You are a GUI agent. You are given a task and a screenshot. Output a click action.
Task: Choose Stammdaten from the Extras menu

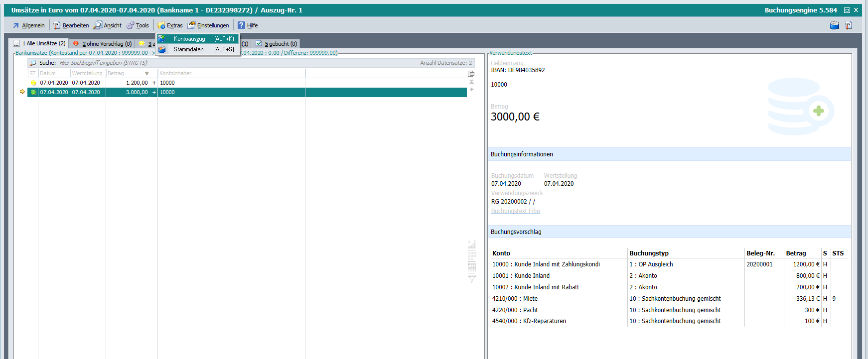(x=189, y=49)
